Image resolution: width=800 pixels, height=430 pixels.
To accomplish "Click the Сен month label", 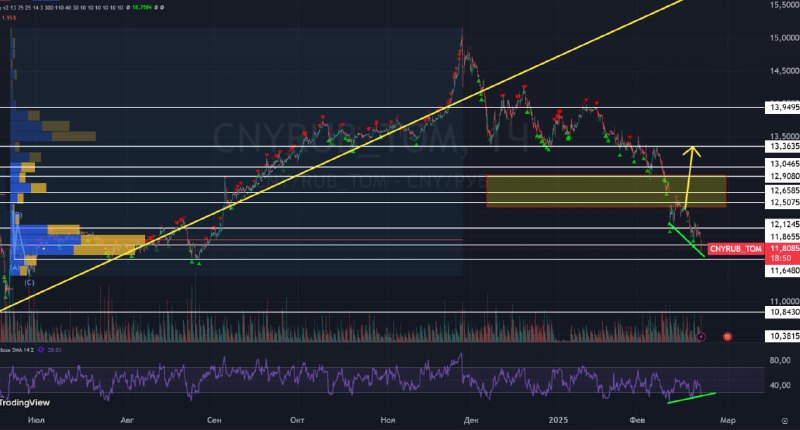I will 214,420.
